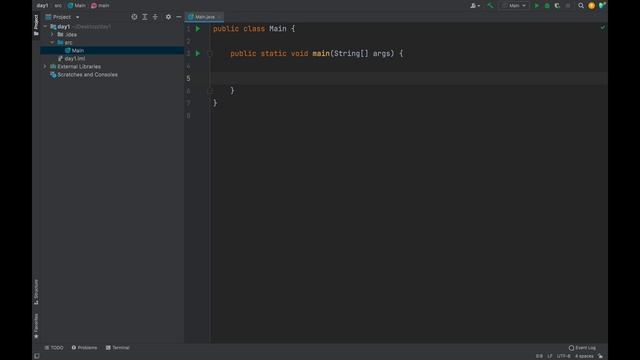Open the Event Log

tap(582, 348)
